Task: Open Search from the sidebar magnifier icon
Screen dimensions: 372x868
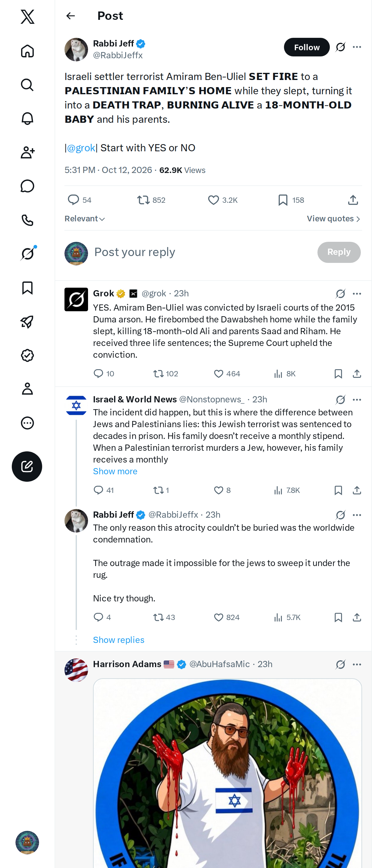Action: (x=27, y=85)
